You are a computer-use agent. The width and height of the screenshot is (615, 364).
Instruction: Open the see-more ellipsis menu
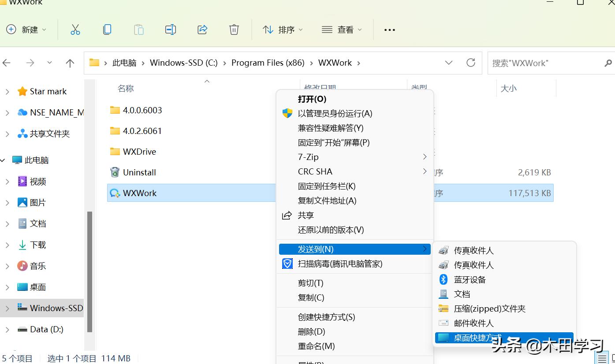389,30
